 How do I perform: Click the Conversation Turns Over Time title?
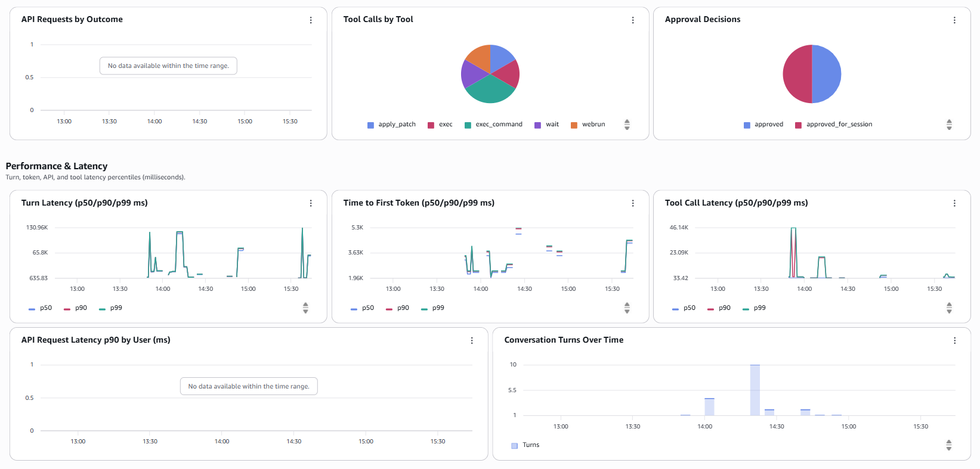[564, 340]
